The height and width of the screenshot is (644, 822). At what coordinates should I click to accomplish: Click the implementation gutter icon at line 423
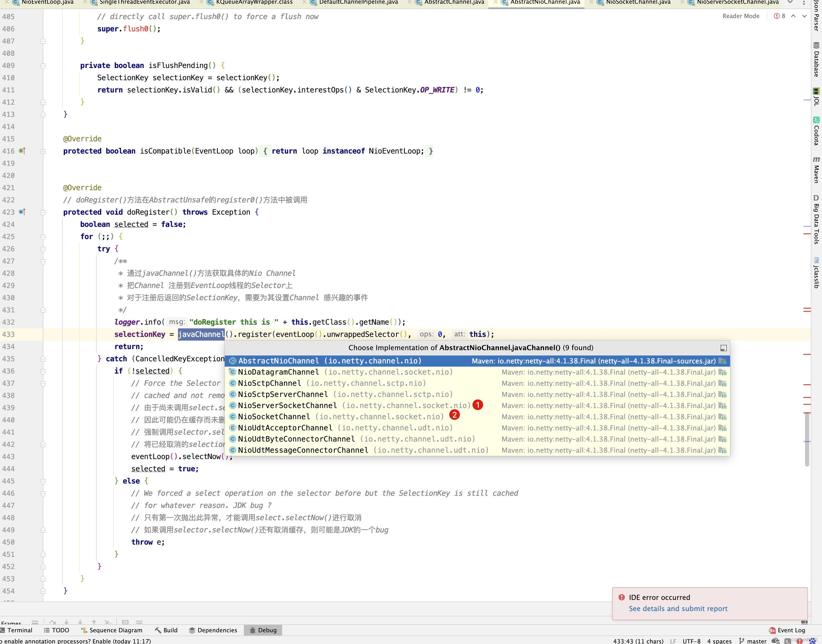[x=22, y=212]
